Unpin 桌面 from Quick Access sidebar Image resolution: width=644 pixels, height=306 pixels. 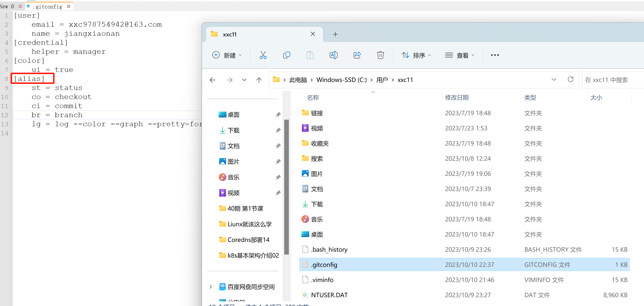(x=278, y=114)
